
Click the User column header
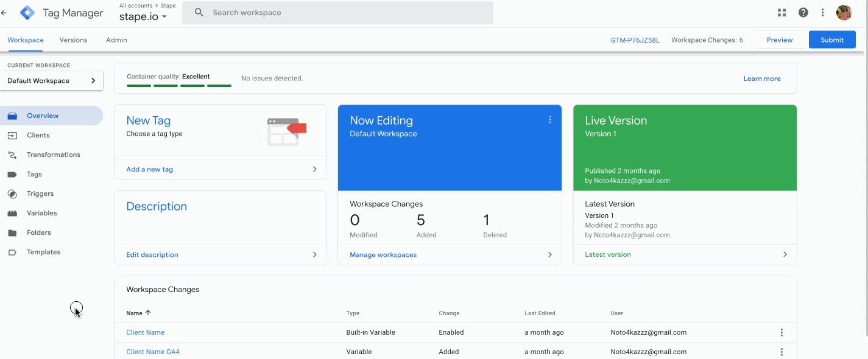(x=616, y=313)
